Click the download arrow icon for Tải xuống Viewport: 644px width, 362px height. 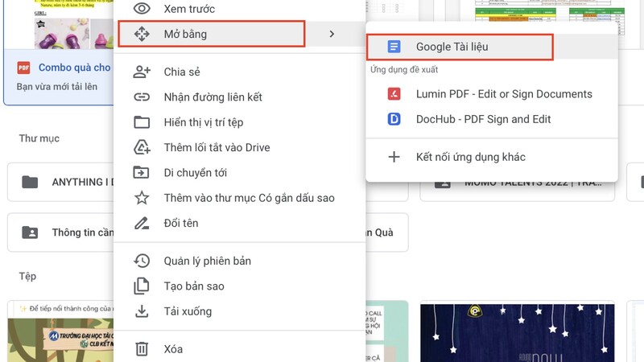142,311
